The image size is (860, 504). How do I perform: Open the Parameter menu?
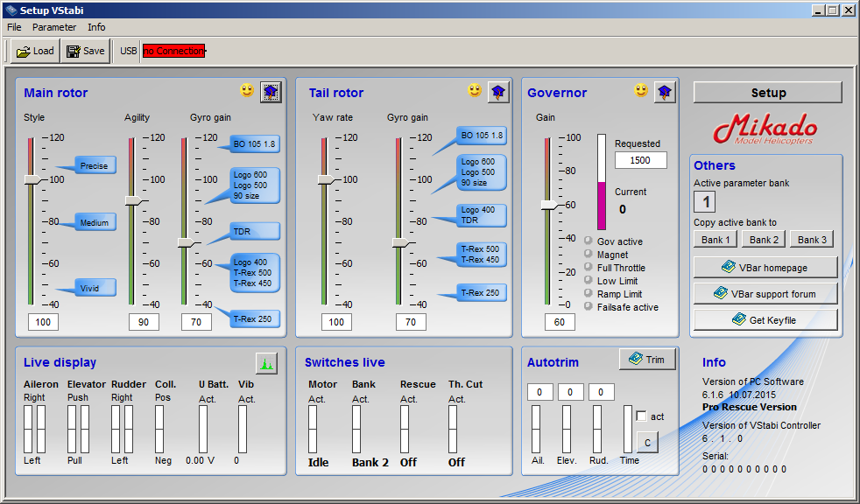(x=54, y=27)
